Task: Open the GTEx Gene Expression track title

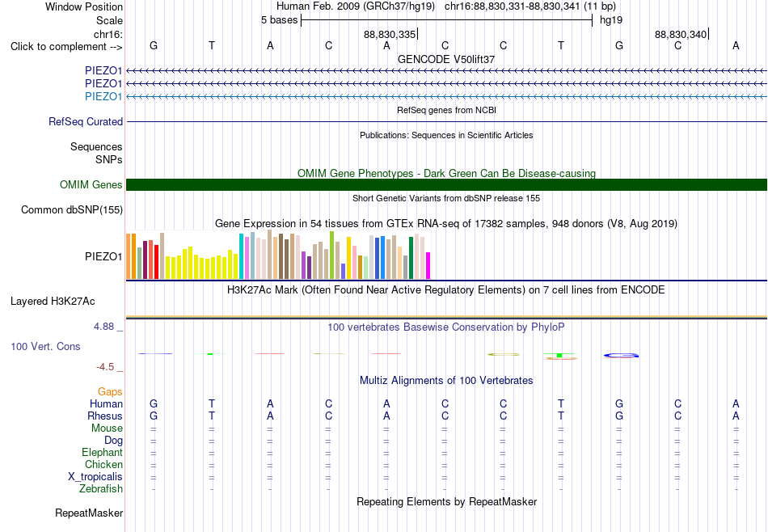Action: (446, 224)
